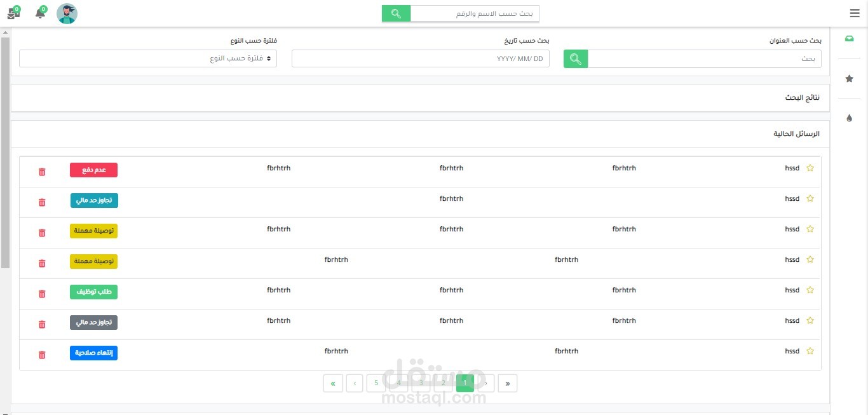Click the double-arrow pagination button at the page 5 end
The width and height of the screenshot is (868, 415).
(x=333, y=383)
